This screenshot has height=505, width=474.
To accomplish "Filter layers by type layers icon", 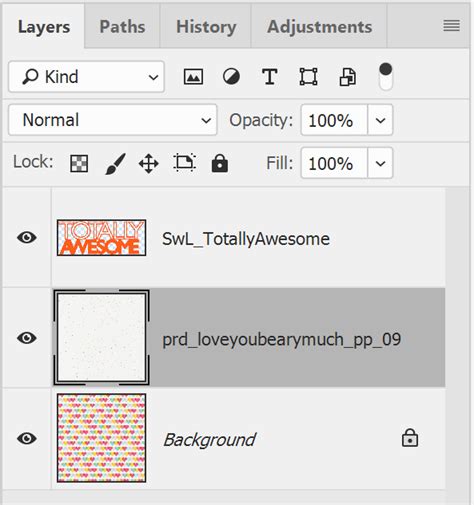I will [269, 77].
